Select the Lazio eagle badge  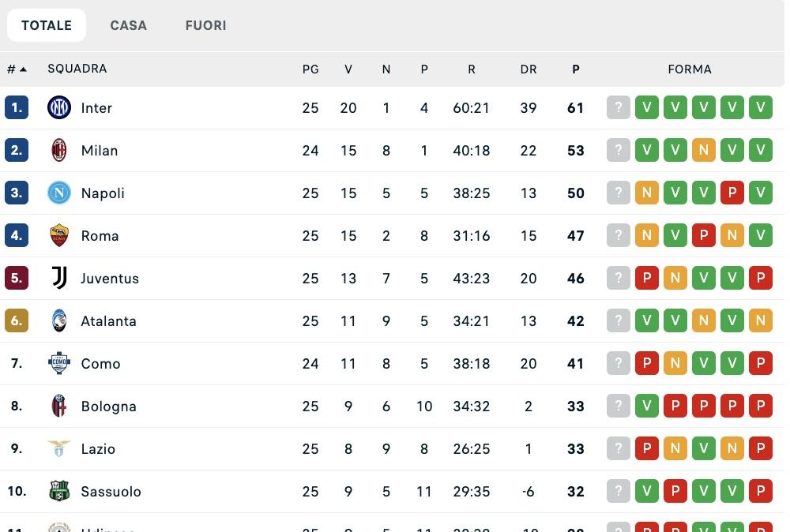59,448
